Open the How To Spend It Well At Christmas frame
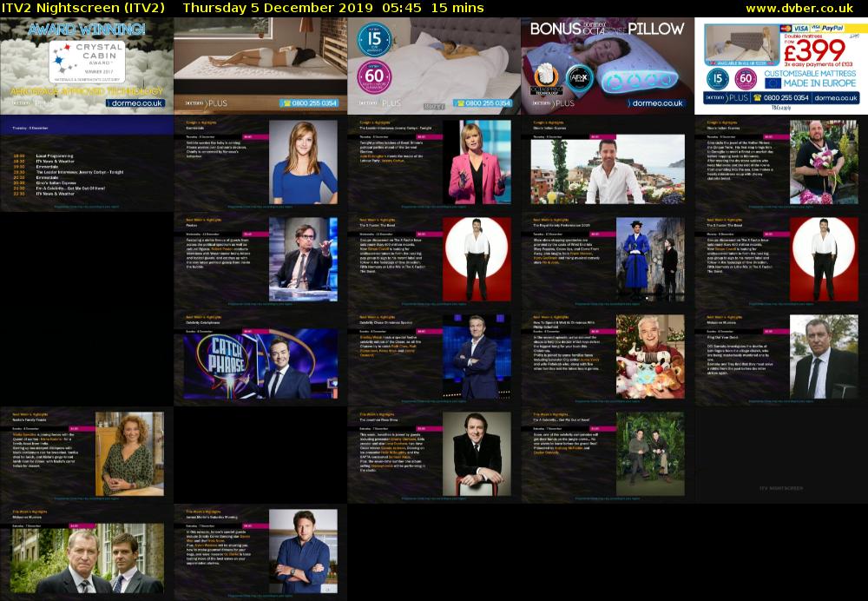 click(x=608, y=358)
